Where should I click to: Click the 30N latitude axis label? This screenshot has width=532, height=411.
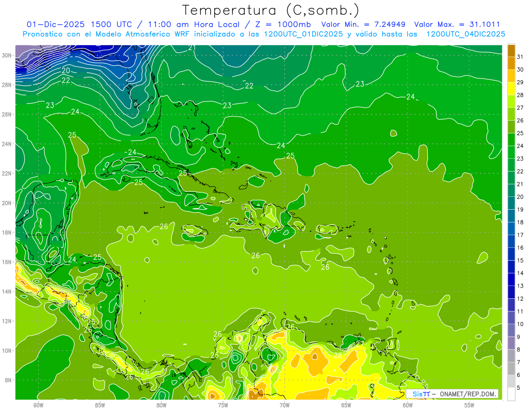tap(7, 55)
